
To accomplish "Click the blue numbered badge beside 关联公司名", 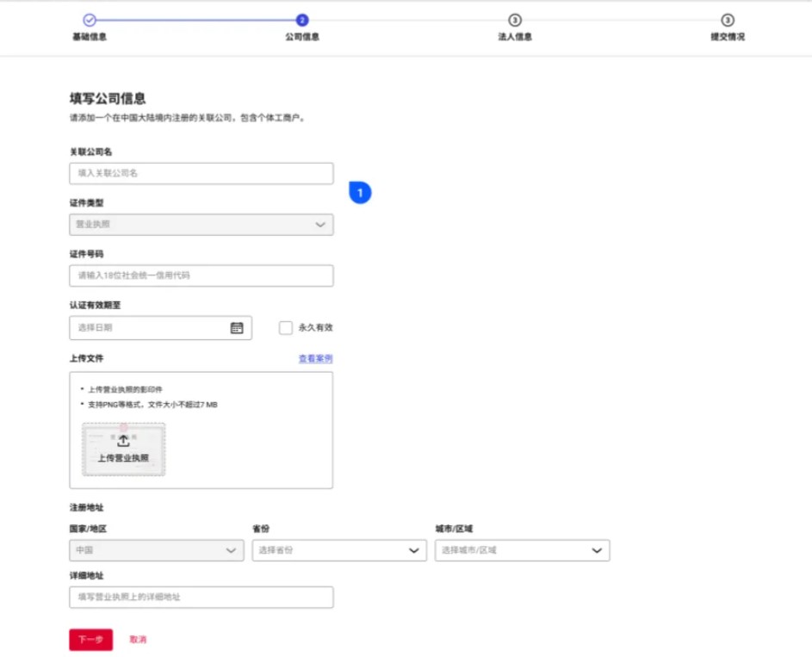I will point(359,193).
